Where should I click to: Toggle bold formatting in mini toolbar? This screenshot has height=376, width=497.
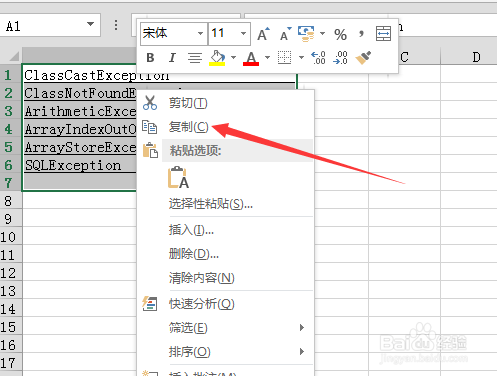[x=150, y=58]
